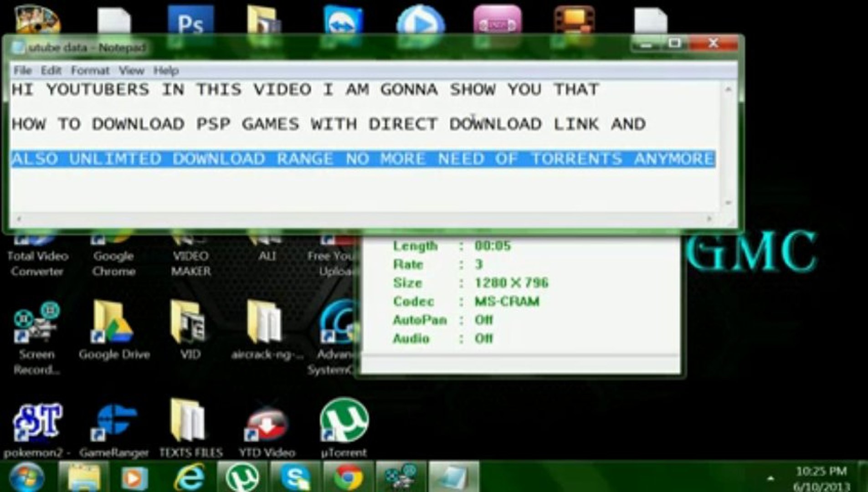The width and height of the screenshot is (868, 492).
Task: Open the VIDEO MAKER desktop icon
Action: pyautogui.click(x=191, y=256)
